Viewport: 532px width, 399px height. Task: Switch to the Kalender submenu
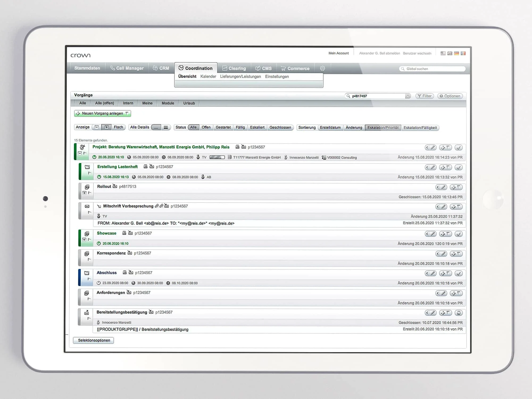coord(208,77)
